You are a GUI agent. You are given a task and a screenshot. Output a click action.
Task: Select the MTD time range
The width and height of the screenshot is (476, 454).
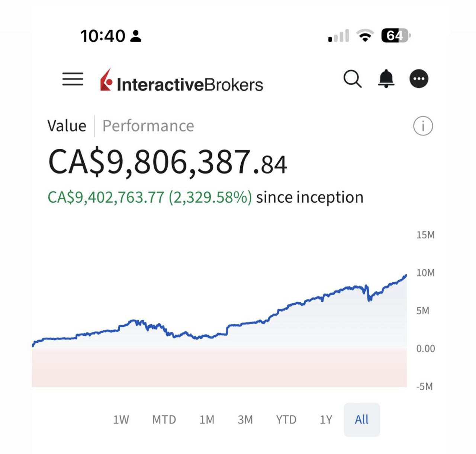pyautogui.click(x=164, y=420)
